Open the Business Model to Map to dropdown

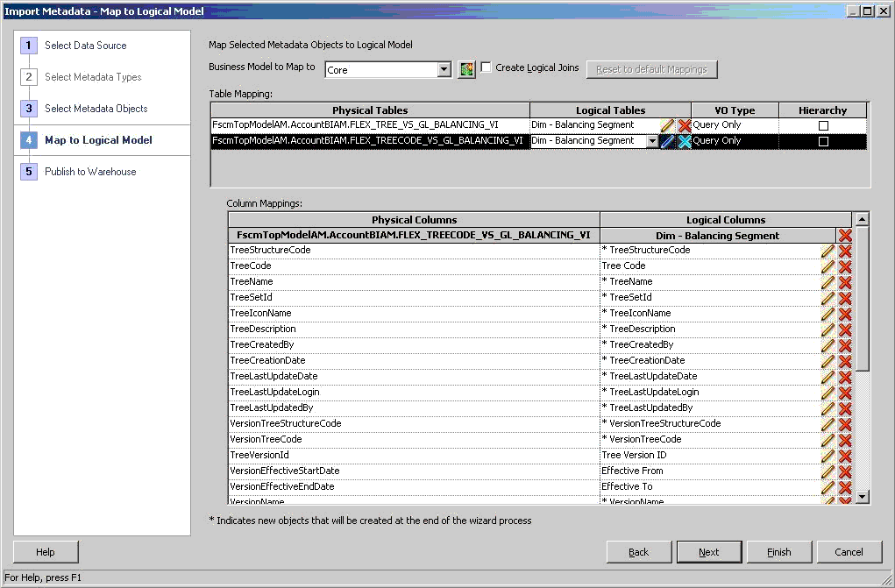(x=444, y=69)
